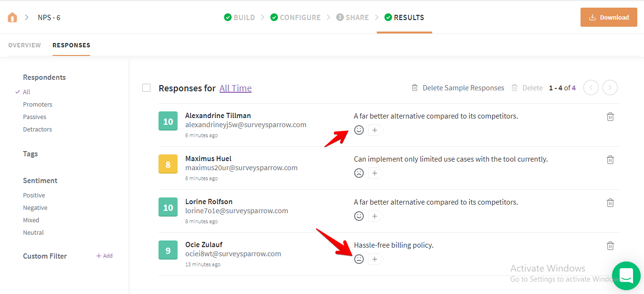Click the home icon in breadcrumb
This screenshot has height=294, width=644.
(x=12, y=18)
